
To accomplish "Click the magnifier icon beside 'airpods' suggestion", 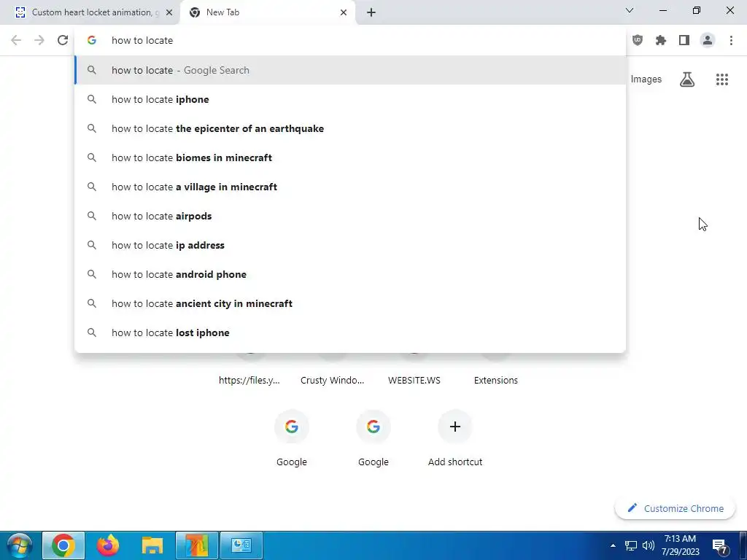I will [92, 216].
